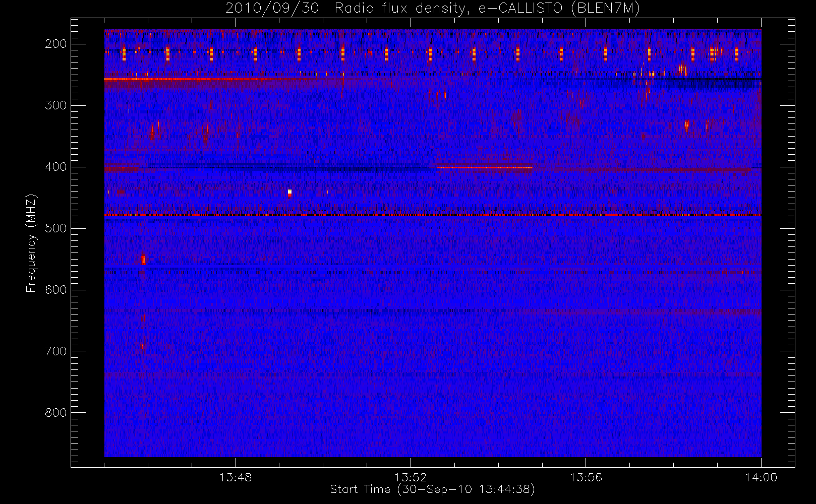Click the 300 frequency tick label
Image resolution: width=816 pixels, height=504 pixels.
(55, 105)
